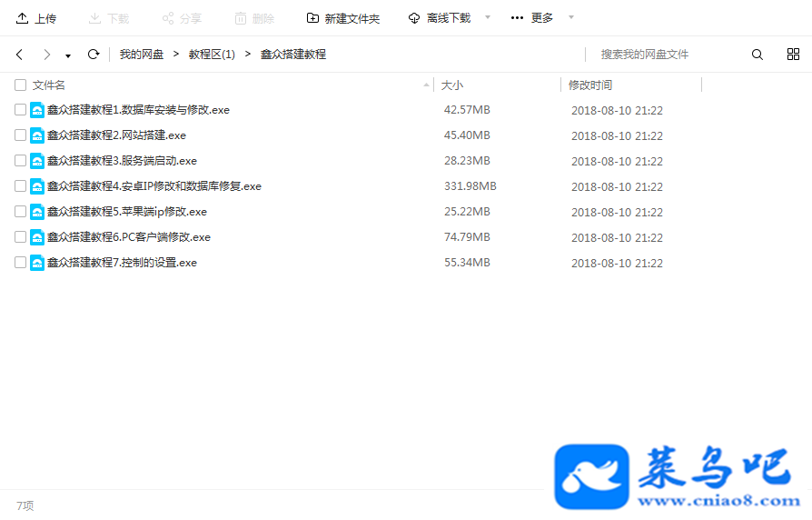Go back with the left arrow
812x520 pixels.
(x=20, y=55)
